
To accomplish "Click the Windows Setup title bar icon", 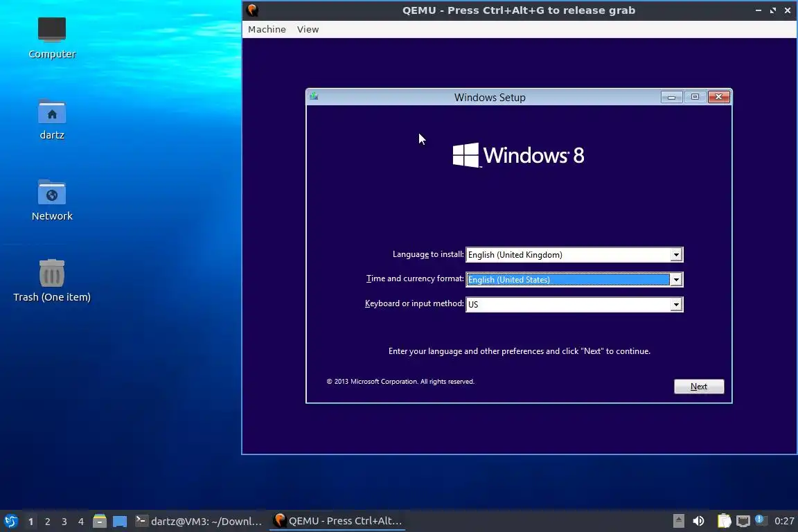I will (x=314, y=96).
